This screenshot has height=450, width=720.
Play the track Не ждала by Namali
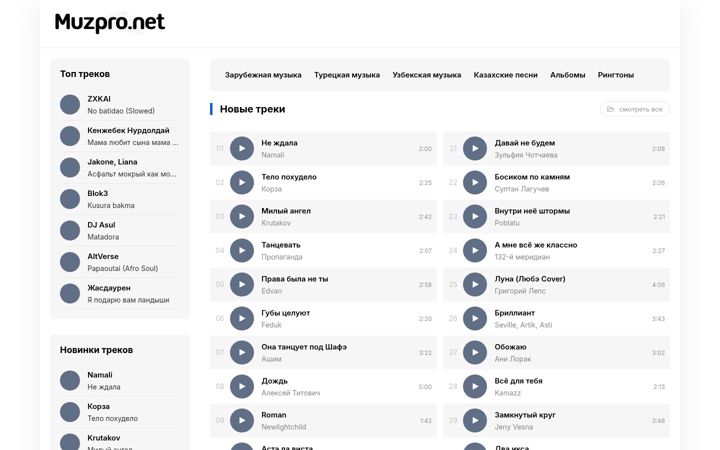click(x=242, y=148)
